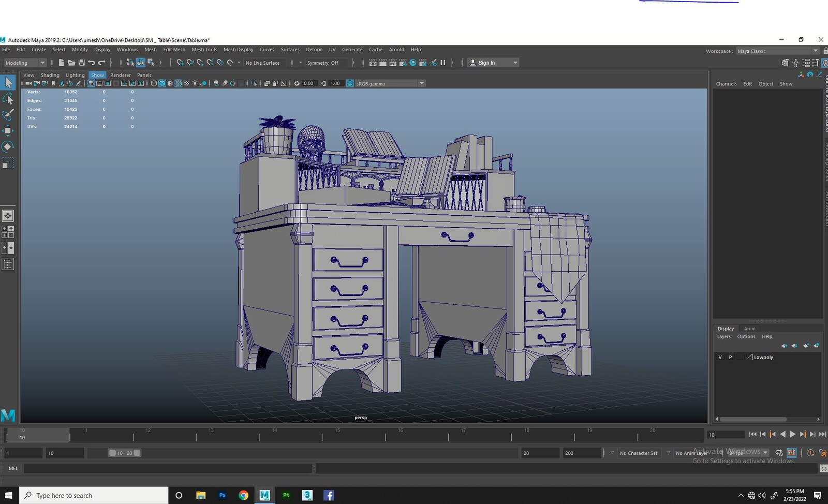Click the Sign In button
This screenshot has height=504, width=828.
486,63
